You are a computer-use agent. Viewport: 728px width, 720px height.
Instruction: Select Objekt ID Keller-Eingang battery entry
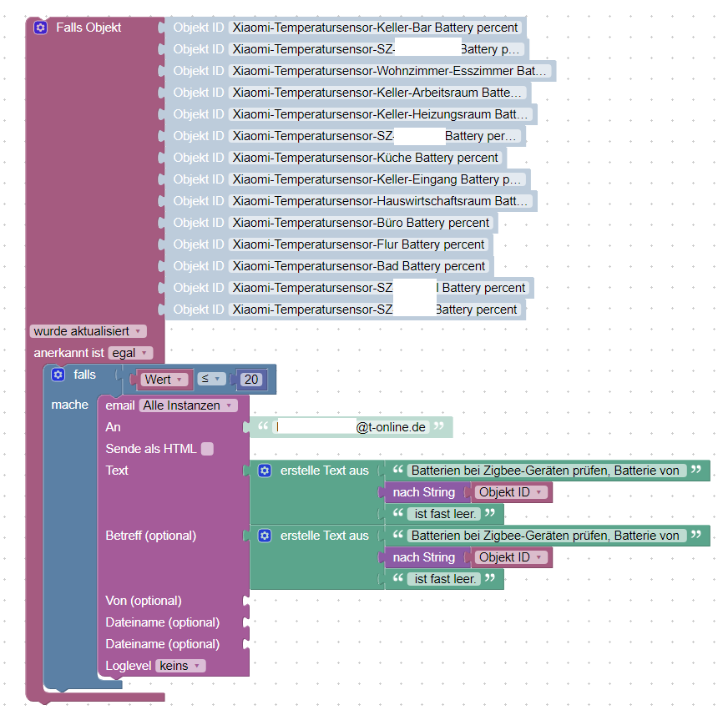(x=377, y=179)
